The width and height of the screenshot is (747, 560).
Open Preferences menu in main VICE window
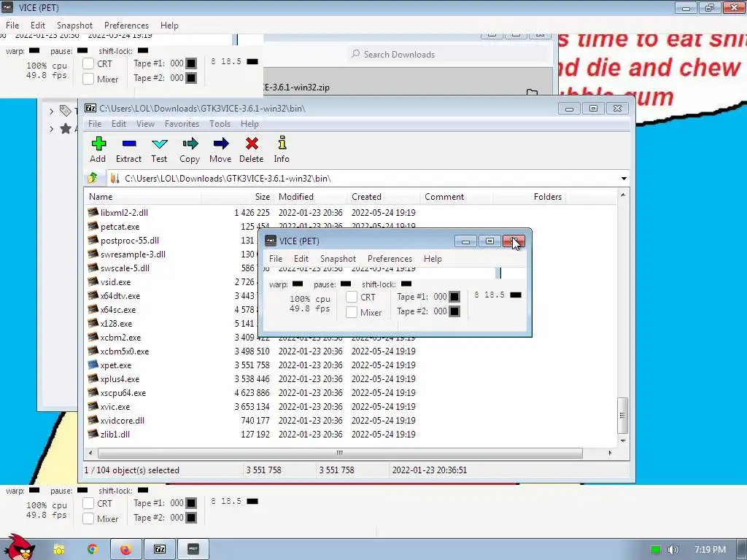pos(126,26)
